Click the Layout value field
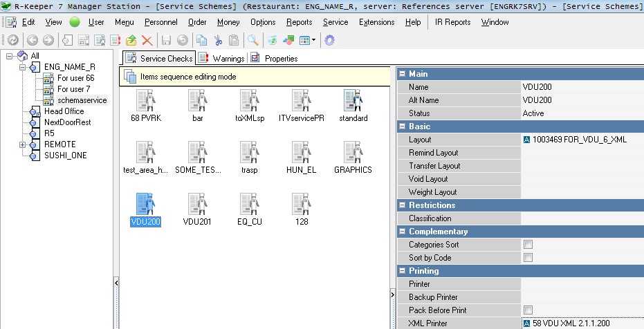 tap(582, 140)
